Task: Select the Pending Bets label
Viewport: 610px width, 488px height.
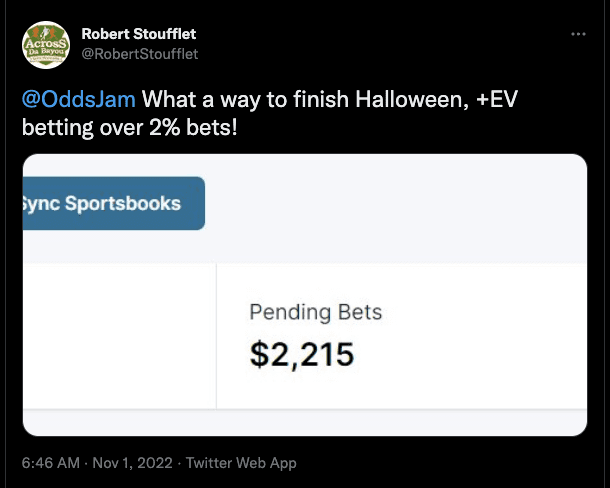Action: 316,312
